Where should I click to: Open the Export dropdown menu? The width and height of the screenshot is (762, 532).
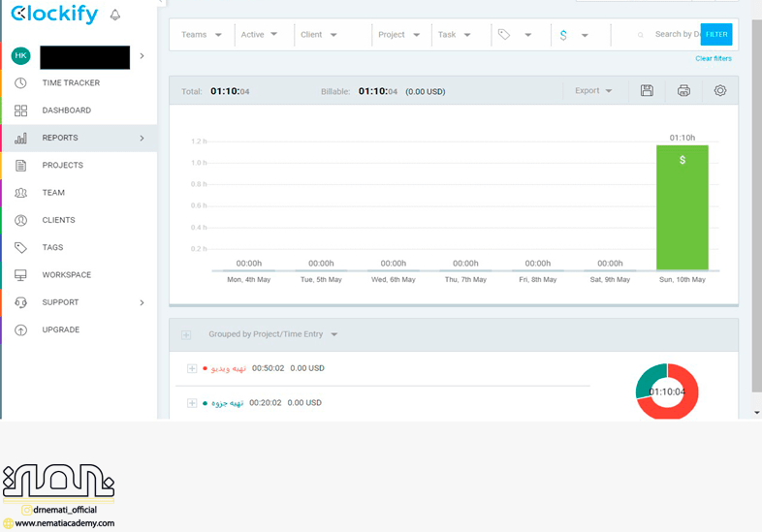593,91
